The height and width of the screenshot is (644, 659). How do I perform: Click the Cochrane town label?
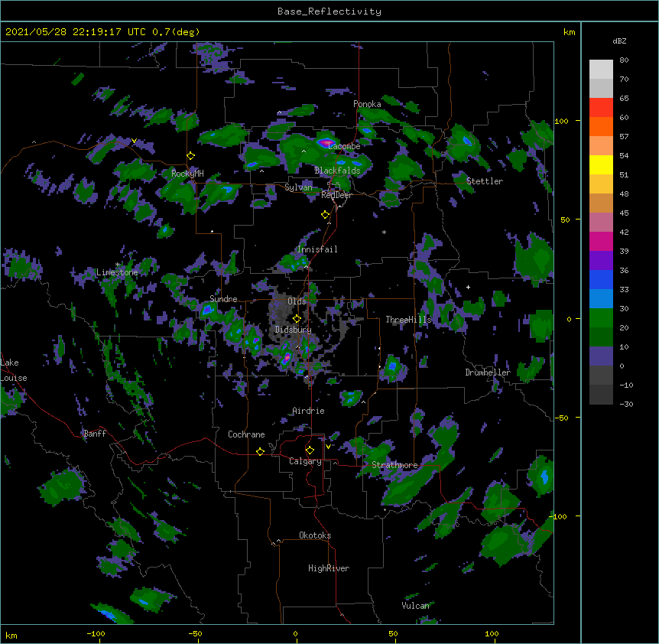coord(246,434)
